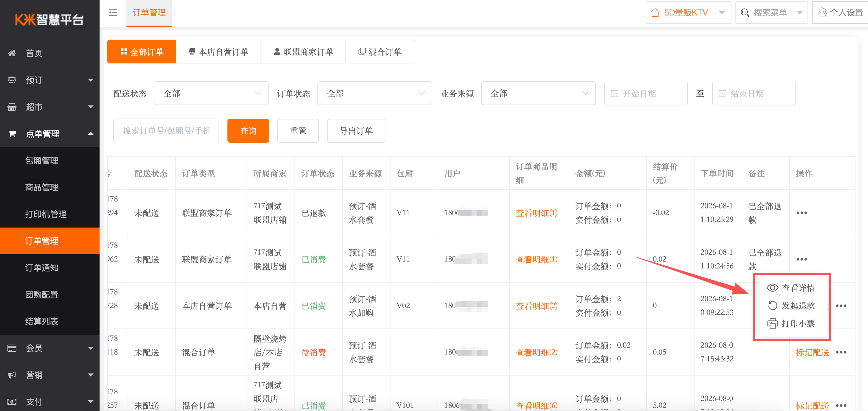Open the 配送状态 dropdown
868x411 pixels.
(211, 93)
